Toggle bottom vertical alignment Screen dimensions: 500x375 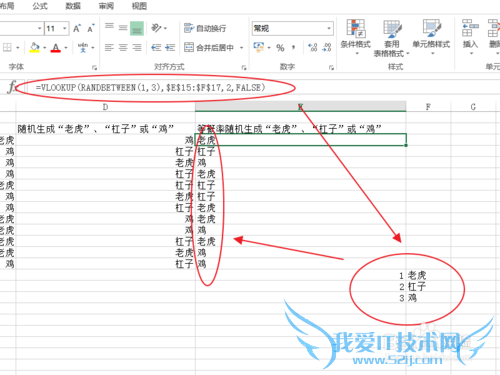click(x=137, y=28)
